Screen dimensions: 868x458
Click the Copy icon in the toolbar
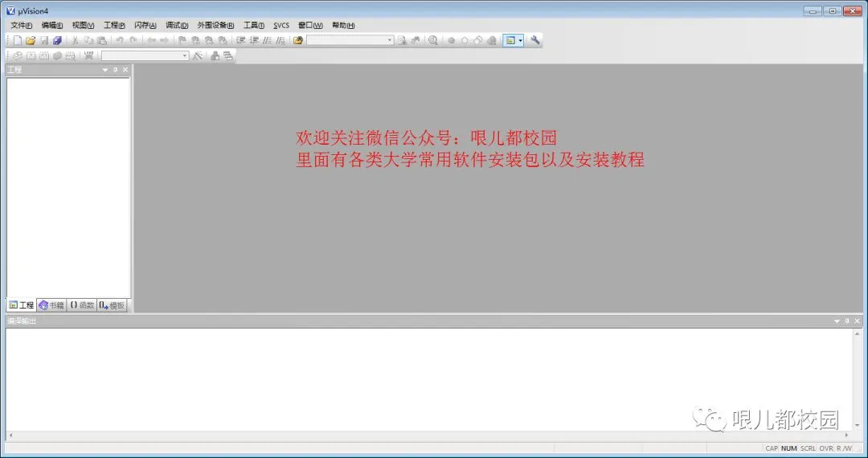click(x=88, y=40)
